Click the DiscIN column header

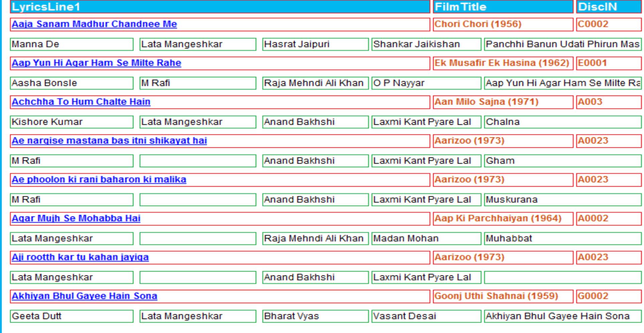(x=609, y=7)
